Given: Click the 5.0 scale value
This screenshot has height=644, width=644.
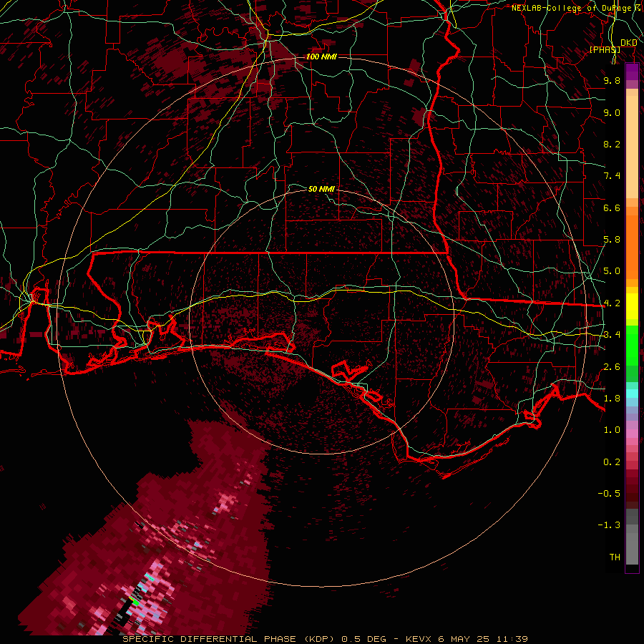Looking at the screenshot, I should point(612,271).
